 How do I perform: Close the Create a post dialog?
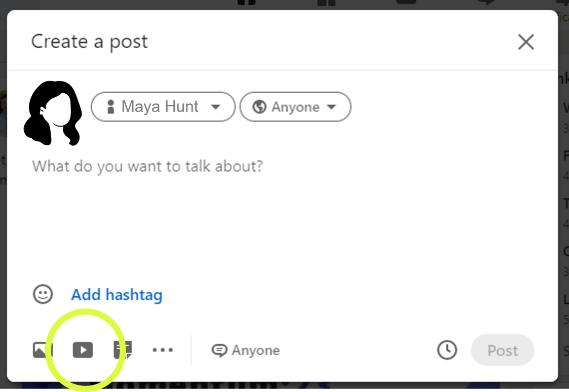[526, 42]
